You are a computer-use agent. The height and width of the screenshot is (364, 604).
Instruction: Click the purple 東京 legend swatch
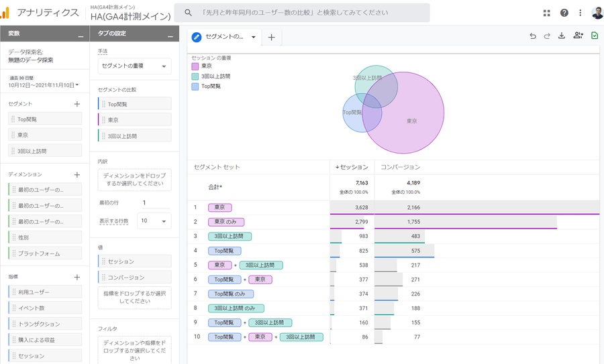[x=195, y=66]
